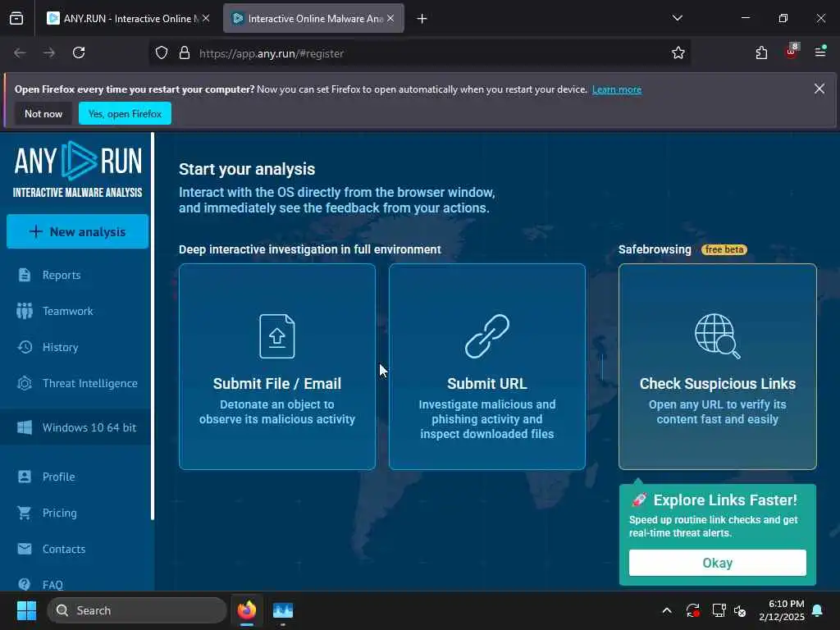Open the Firefox View icon in tab strip

(16, 18)
